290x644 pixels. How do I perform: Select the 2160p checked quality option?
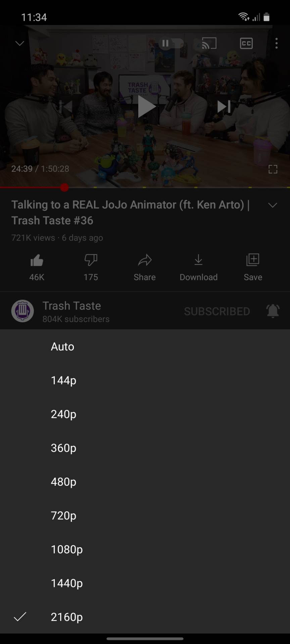point(67,617)
